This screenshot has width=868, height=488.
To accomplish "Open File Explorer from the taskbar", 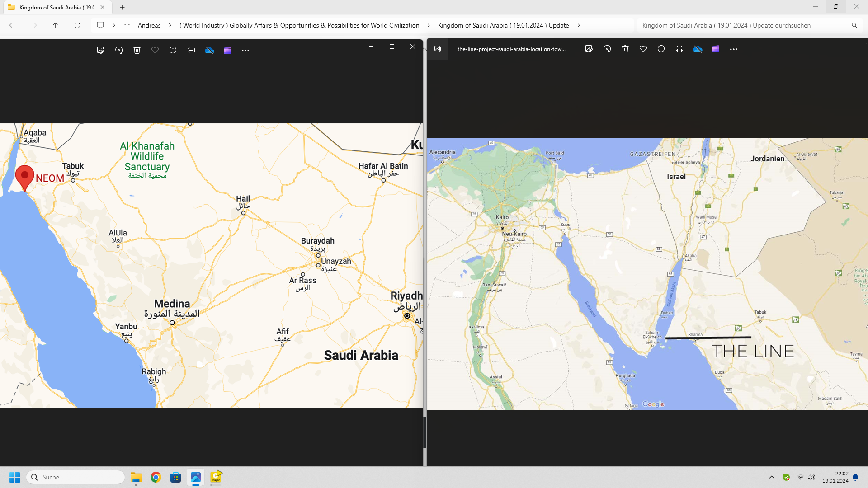I will (136, 477).
